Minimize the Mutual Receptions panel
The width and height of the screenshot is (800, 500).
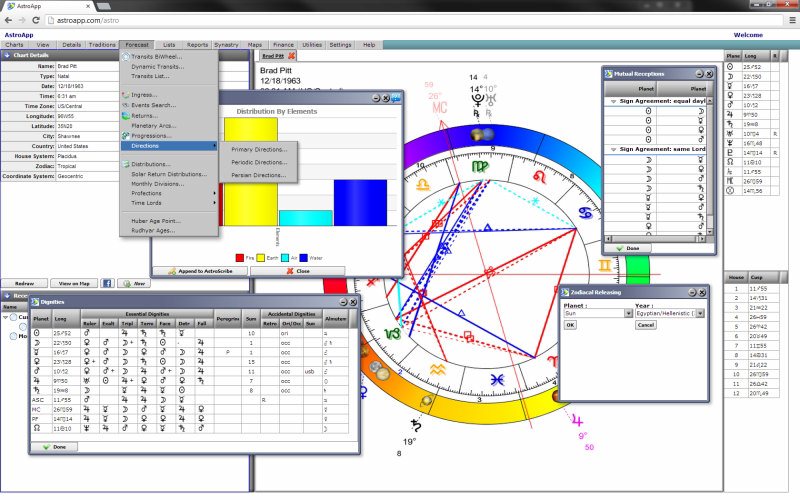coord(699,74)
